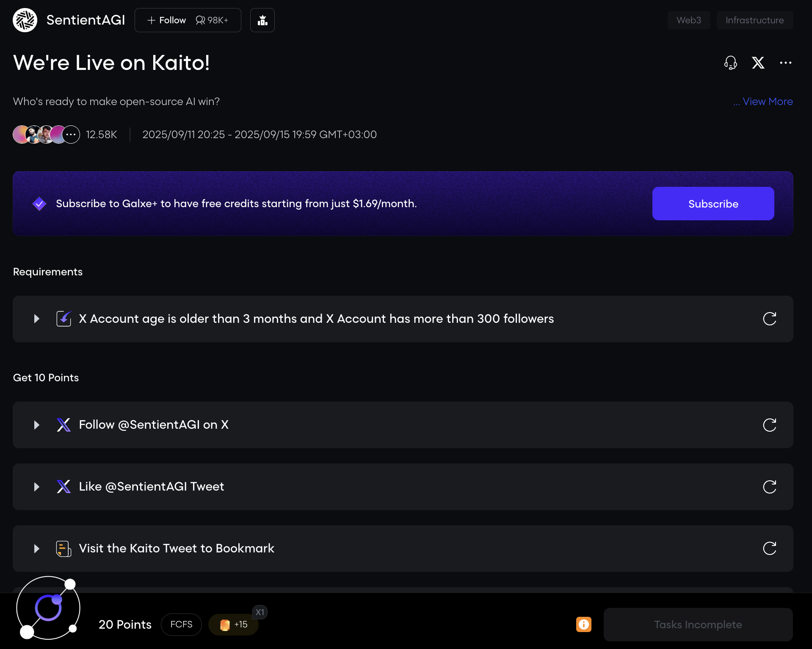The width and height of the screenshot is (812, 649).
Task: Share the quest via X icon
Action: [758, 63]
